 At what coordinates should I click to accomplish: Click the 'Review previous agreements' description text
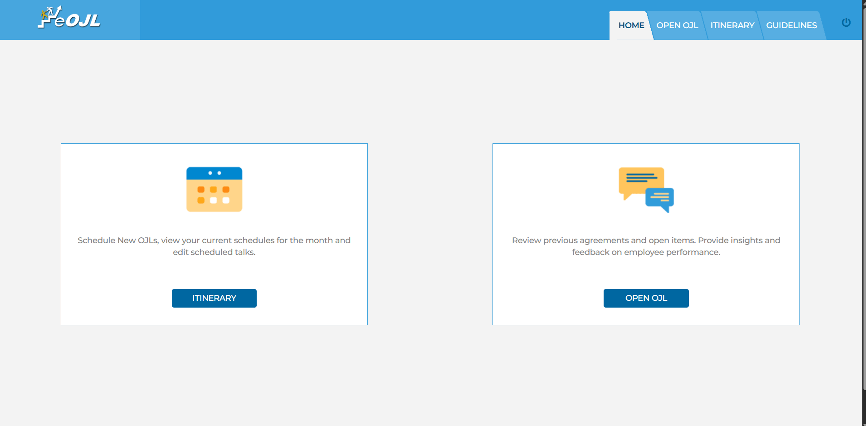(646, 240)
